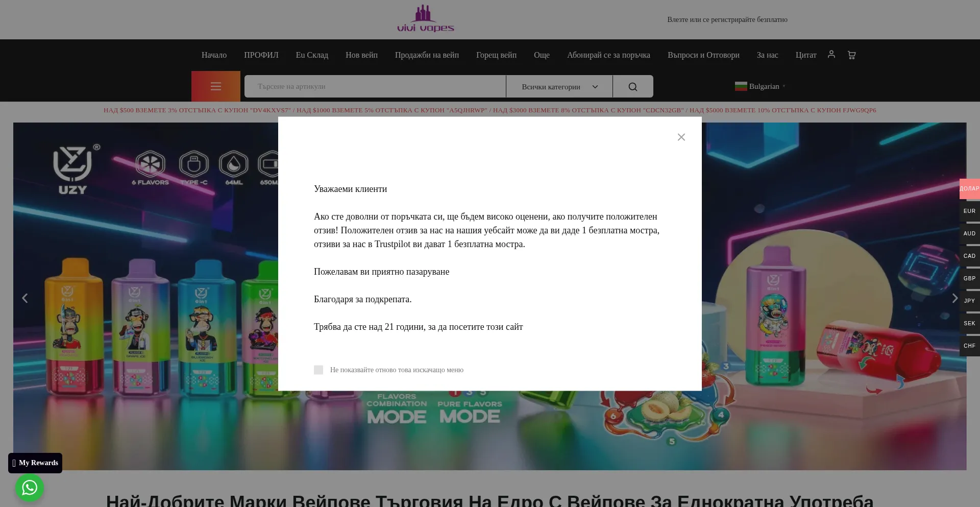The image size is (980, 507).
Task: Open the "Продажби на вейп" menu item
Action: pos(427,55)
